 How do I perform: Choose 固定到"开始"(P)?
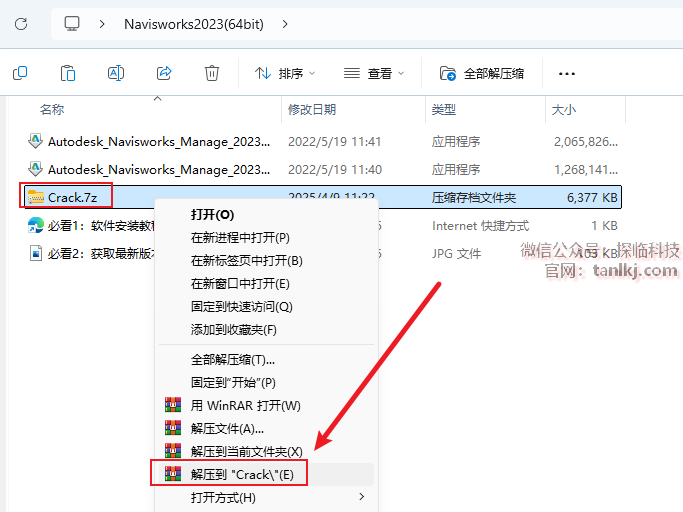tap(233, 383)
